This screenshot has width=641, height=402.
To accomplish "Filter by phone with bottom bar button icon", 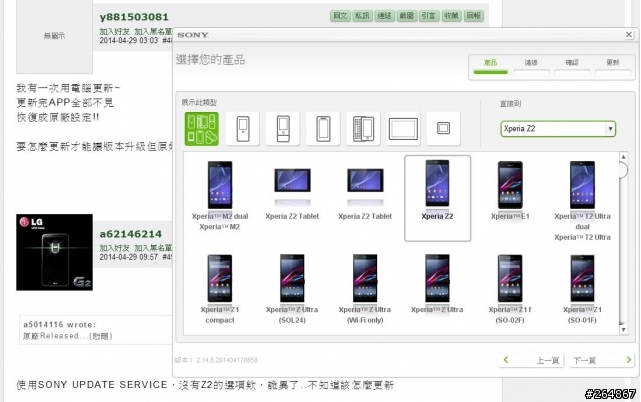I will 282,129.
